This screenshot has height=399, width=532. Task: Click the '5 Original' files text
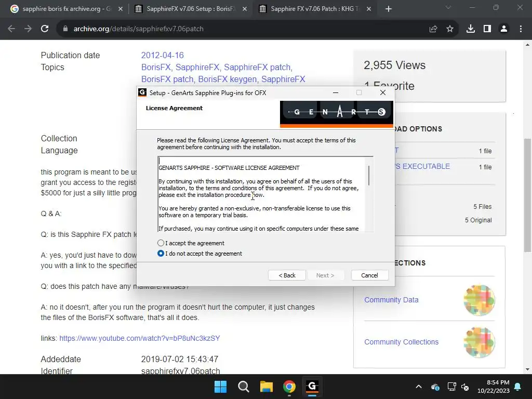[x=478, y=220]
